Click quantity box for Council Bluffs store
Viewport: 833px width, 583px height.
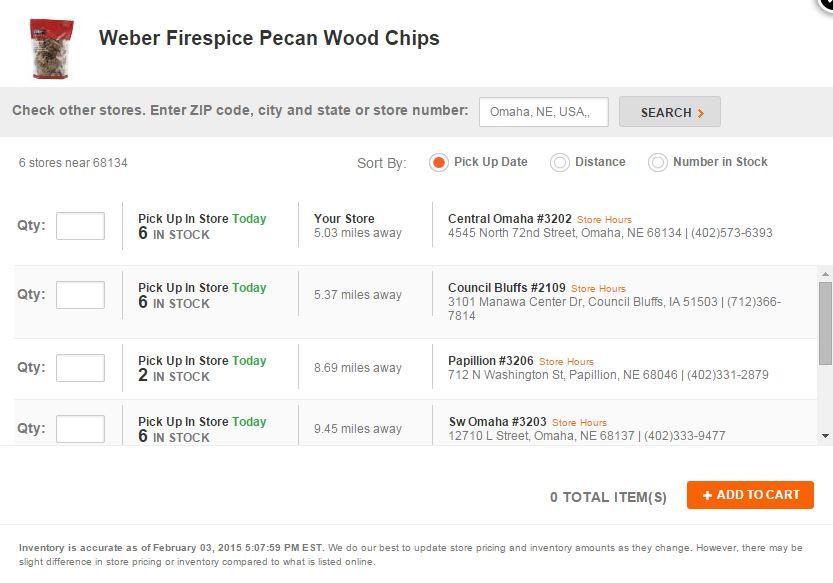click(x=80, y=295)
